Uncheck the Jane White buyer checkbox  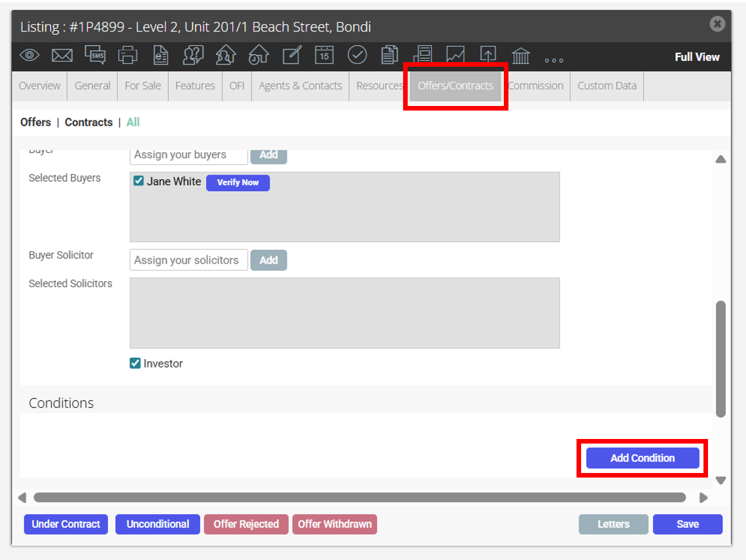pyautogui.click(x=139, y=181)
